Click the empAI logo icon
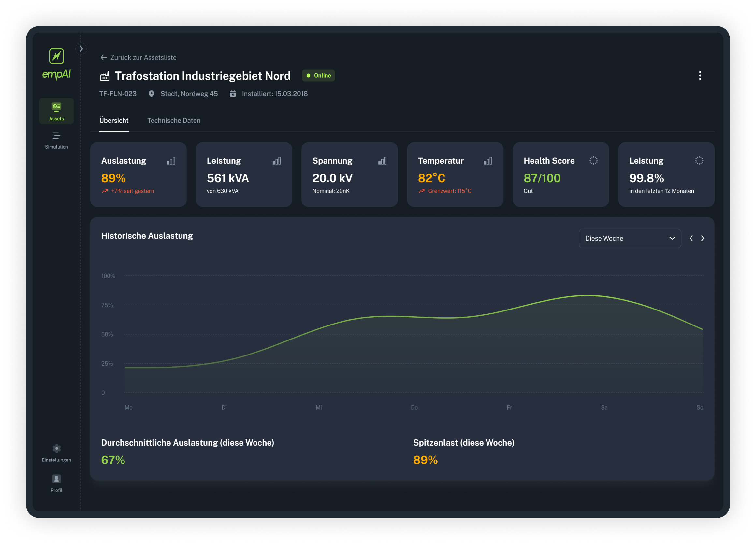Viewport: 756px width, 544px height. (56, 56)
